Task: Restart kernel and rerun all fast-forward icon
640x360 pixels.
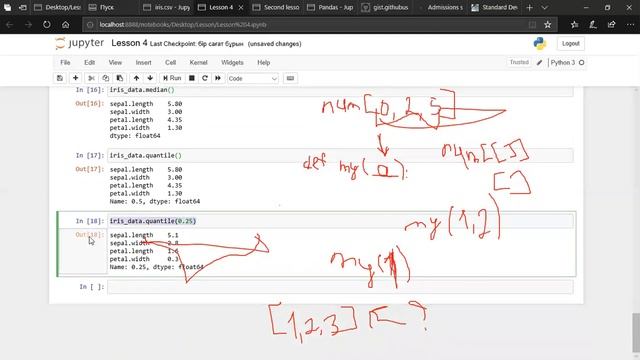Action: point(218,78)
